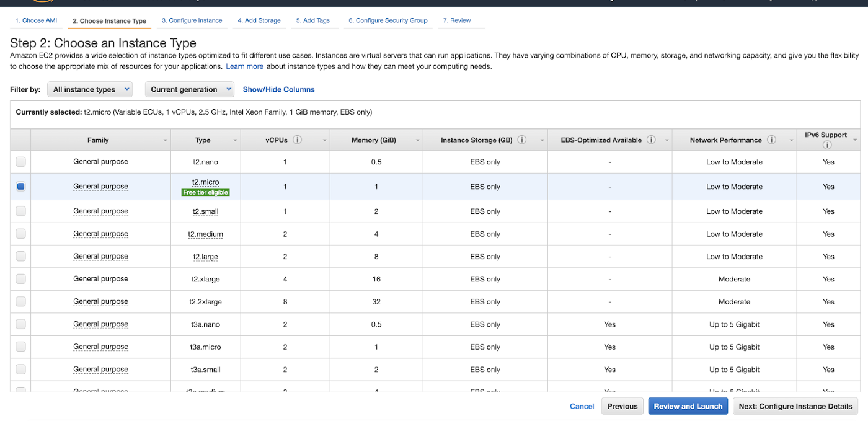Select the t2.small instance checkbox

tap(20, 211)
